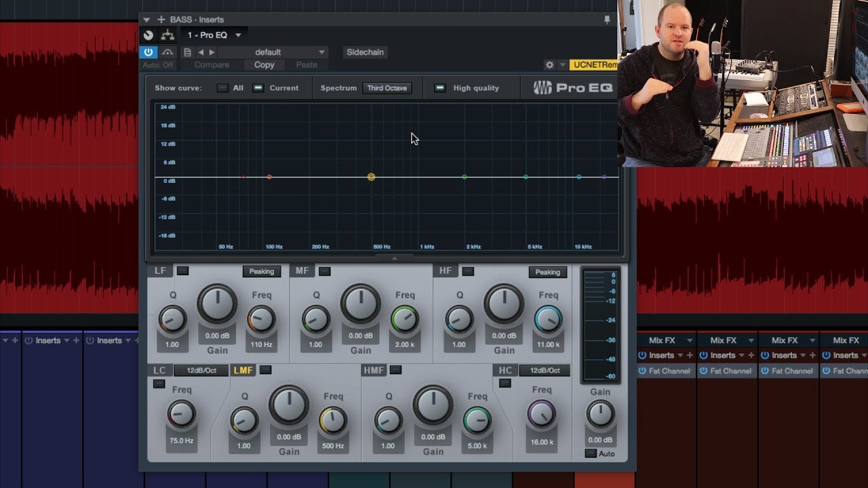Viewport: 868px width, 488px height.
Task: Enable the HC high cut filter
Action: coord(505,384)
